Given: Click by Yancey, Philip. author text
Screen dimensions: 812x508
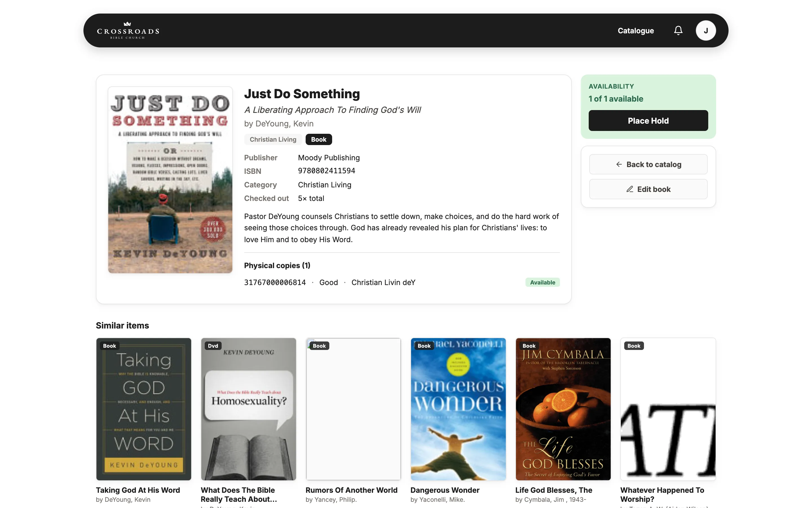Looking at the screenshot, I should (331, 500).
